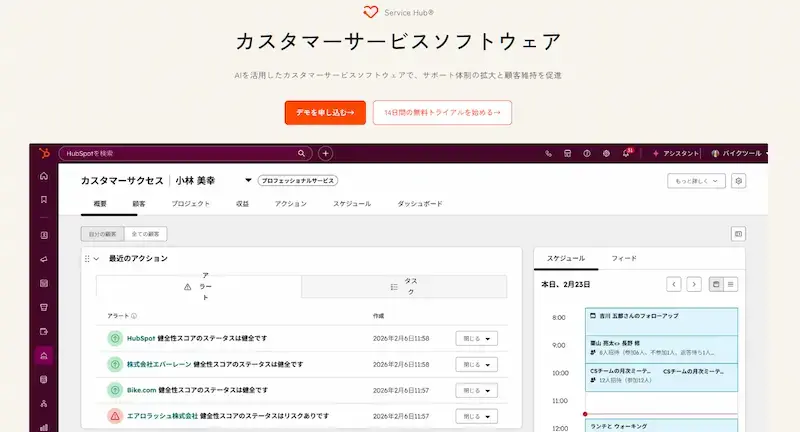Open the もっと詳しく dropdown
Image resolution: width=800 pixels, height=432 pixels.
coord(696,181)
